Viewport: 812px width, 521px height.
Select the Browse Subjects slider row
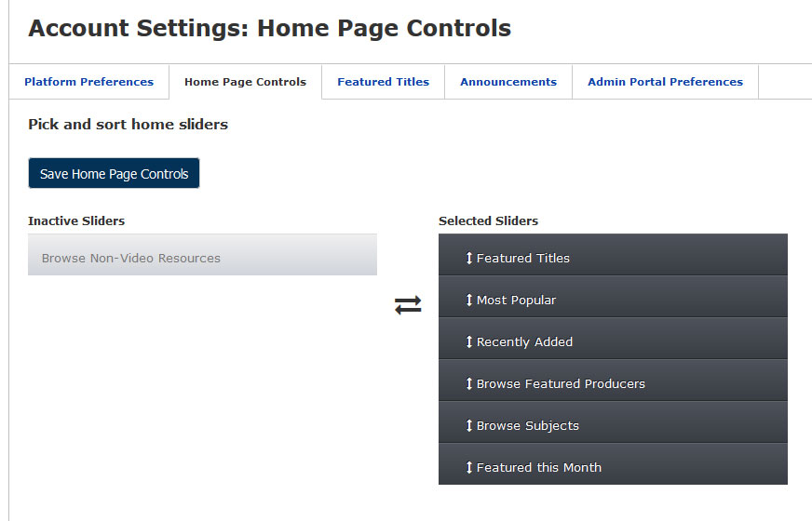(x=613, y=422)
